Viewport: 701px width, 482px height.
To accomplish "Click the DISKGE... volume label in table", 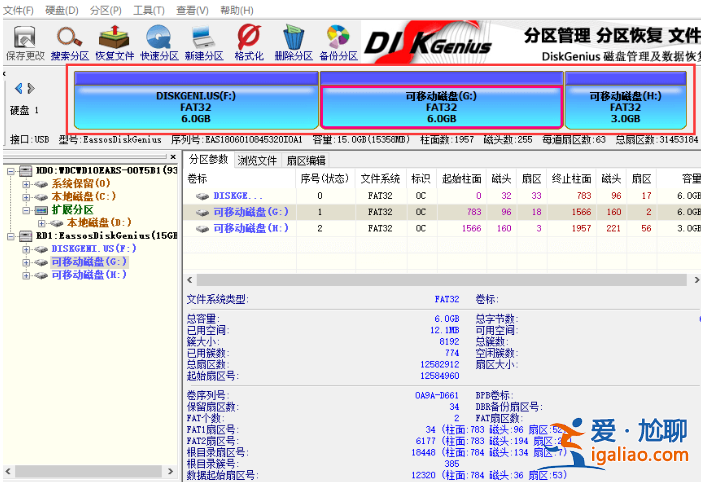I will click(x=238, y=196).
